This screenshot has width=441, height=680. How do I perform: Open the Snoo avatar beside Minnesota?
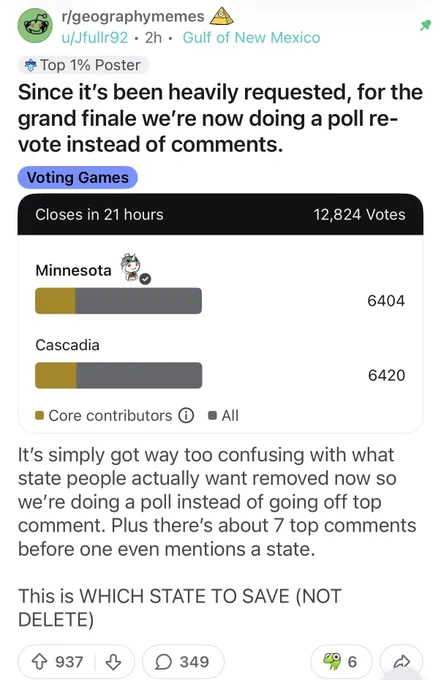134,268
